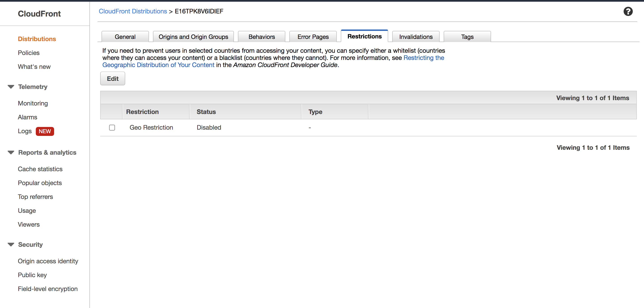Open Logs in the sidebar
The height and width of the screenshot is (308, 644).
[25, 131]
